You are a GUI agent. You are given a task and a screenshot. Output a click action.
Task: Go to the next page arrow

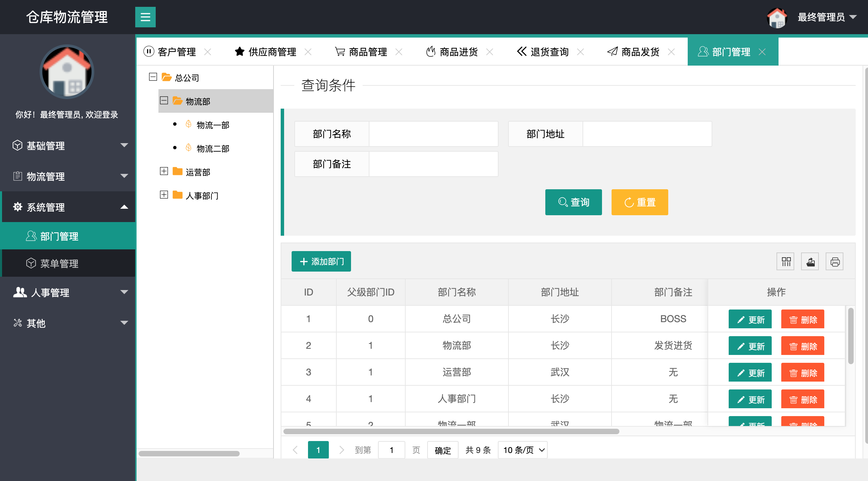(x=341, y=450)
